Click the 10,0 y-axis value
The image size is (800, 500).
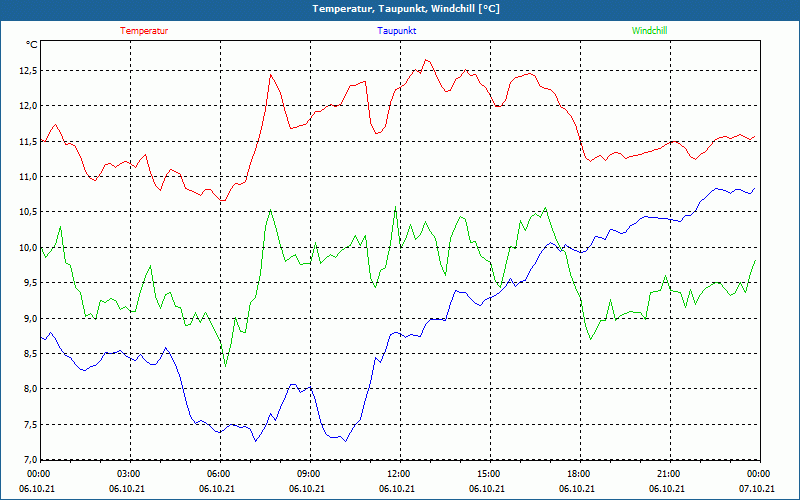29,247
